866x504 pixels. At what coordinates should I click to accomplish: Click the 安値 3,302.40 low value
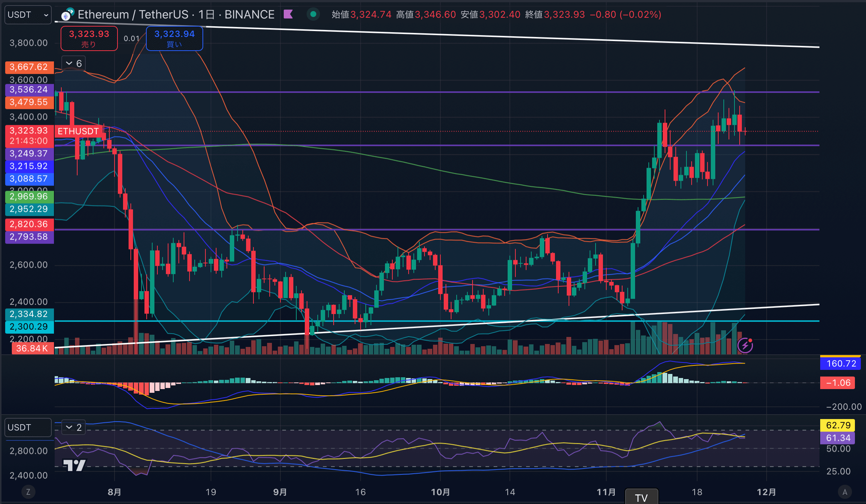coord(491,14)
